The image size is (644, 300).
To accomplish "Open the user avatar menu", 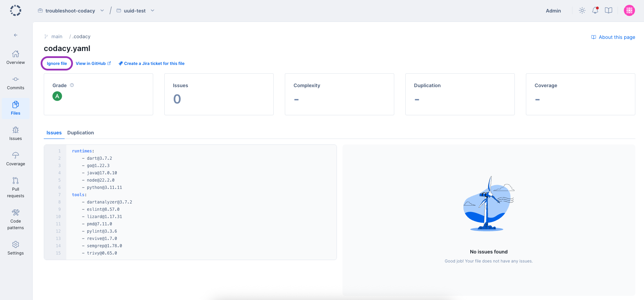I will [629, 10].
